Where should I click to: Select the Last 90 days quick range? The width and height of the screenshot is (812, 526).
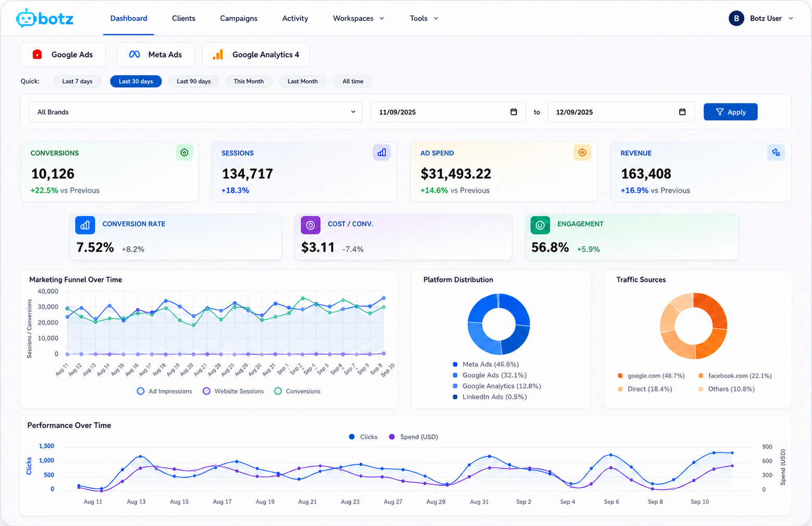pyautogui.click(x=194, y=81)
